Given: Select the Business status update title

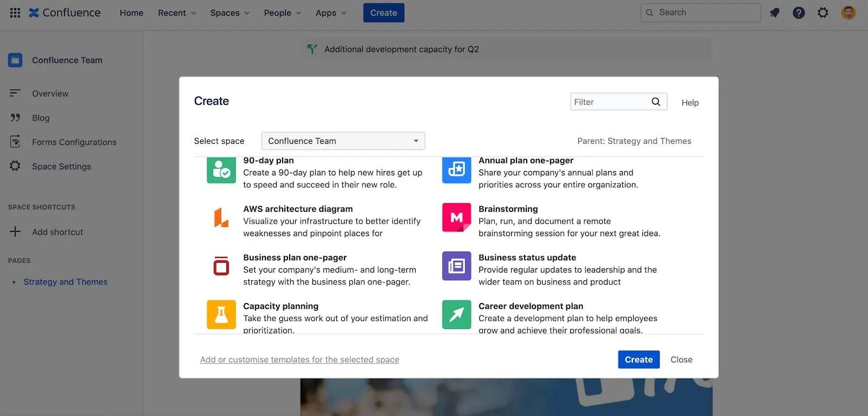Looking at the screenshot, I should [x=527, y=258].
